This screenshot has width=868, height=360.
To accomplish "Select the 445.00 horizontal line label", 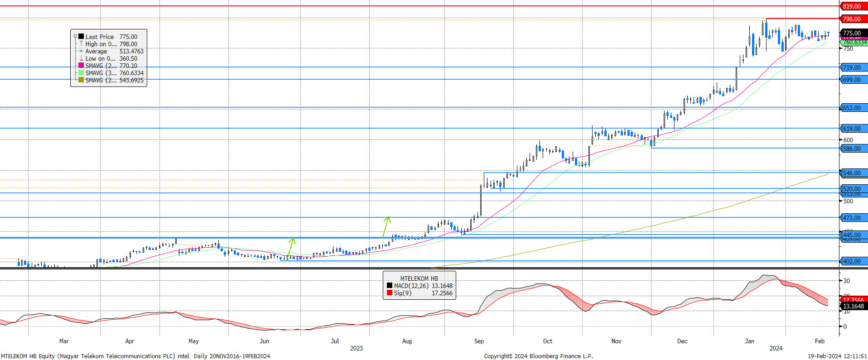I will [x=853, y=235].
